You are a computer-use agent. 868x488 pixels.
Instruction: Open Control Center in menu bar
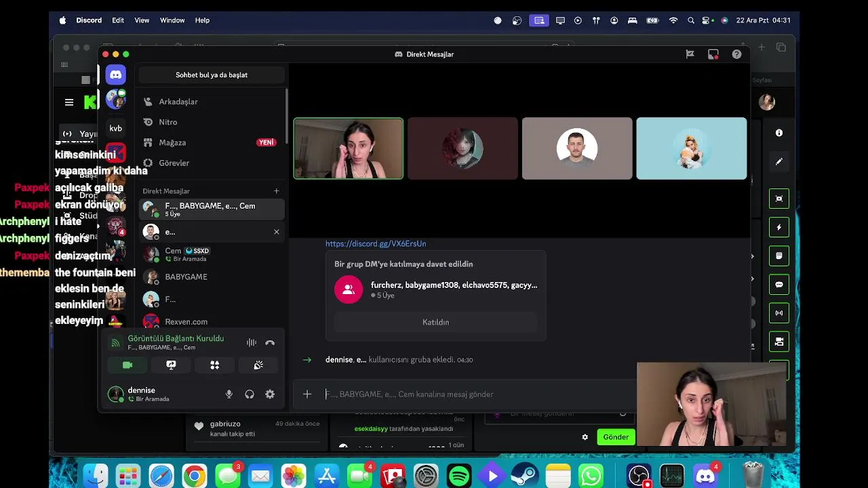[707, 20]
